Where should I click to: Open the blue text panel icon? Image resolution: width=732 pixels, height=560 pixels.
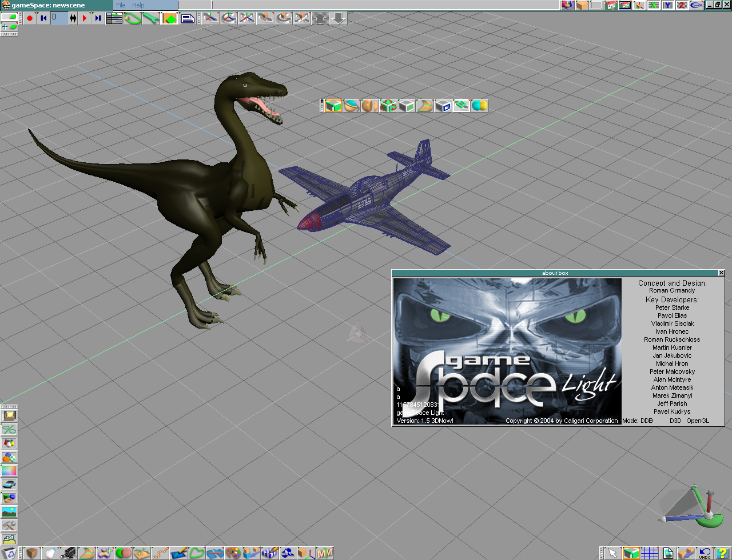tap(188, 18)
